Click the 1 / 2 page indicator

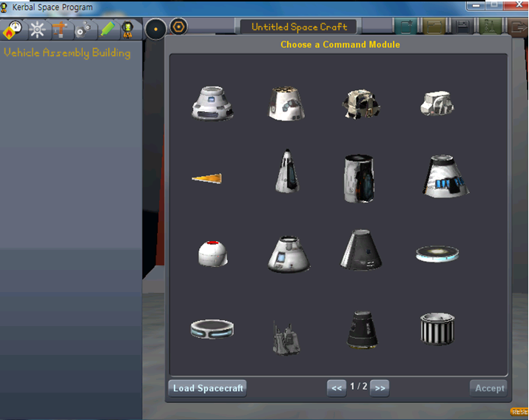(358, 386)
